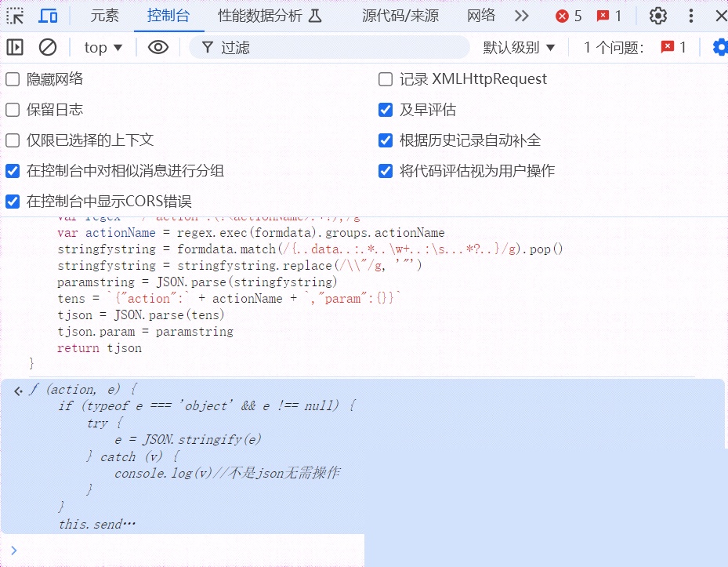Uncheck 在控制台中显示CORS错误
This screenshot has width=728, height=567.
[13, 202]
